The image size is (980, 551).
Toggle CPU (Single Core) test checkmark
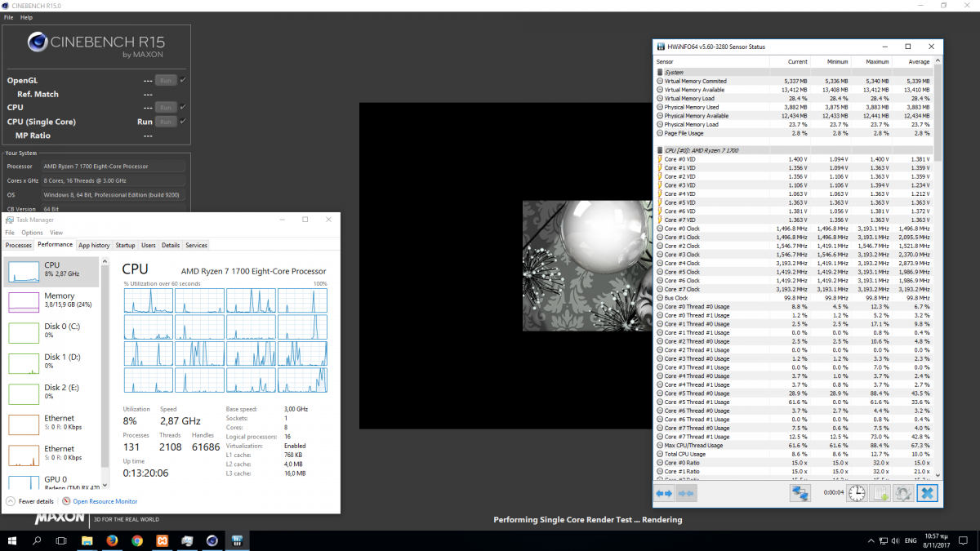(183, 121)
